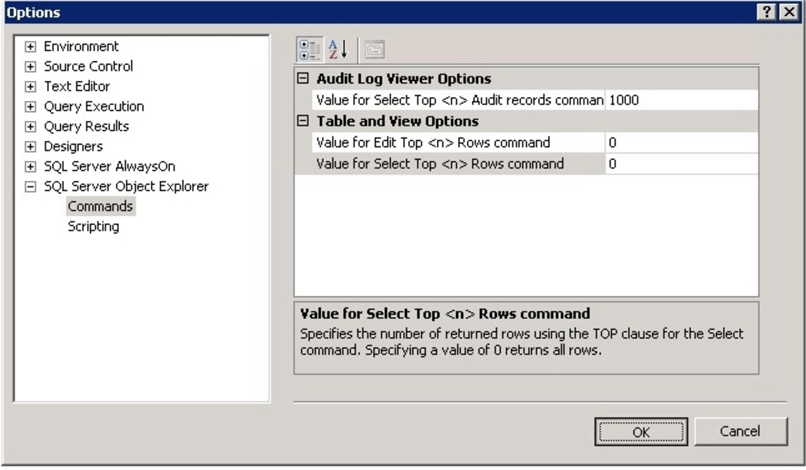
Task: Close the Options dialog
Action: [x=789, y=12]
